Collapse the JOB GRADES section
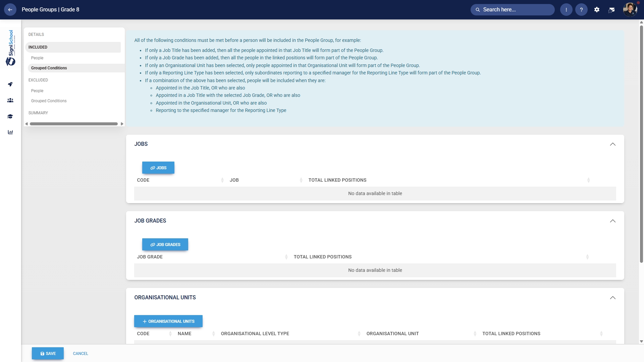The image size is (644, 362). tap(612, 221)
